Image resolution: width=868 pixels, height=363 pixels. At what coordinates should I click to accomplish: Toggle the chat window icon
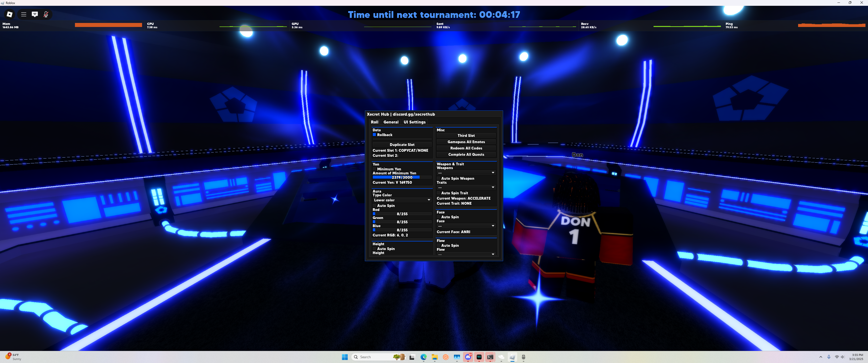click(35, 14)
